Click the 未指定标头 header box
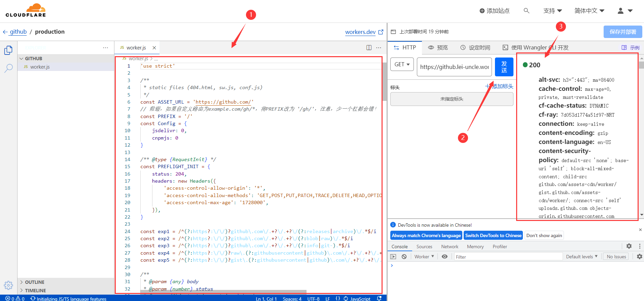Viewport: 644px width, 301px height. (x=452, y=99)
